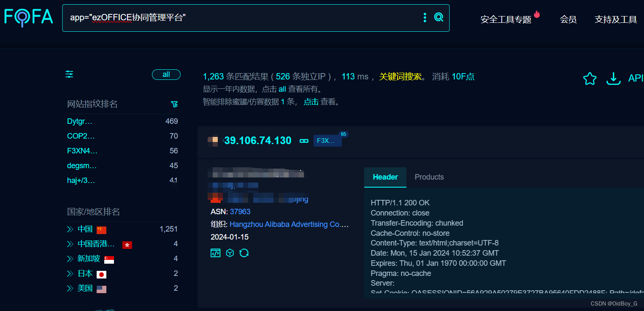Expand the 美国 country entry
The width and height of the screenshot is (644, 311).
70,288
